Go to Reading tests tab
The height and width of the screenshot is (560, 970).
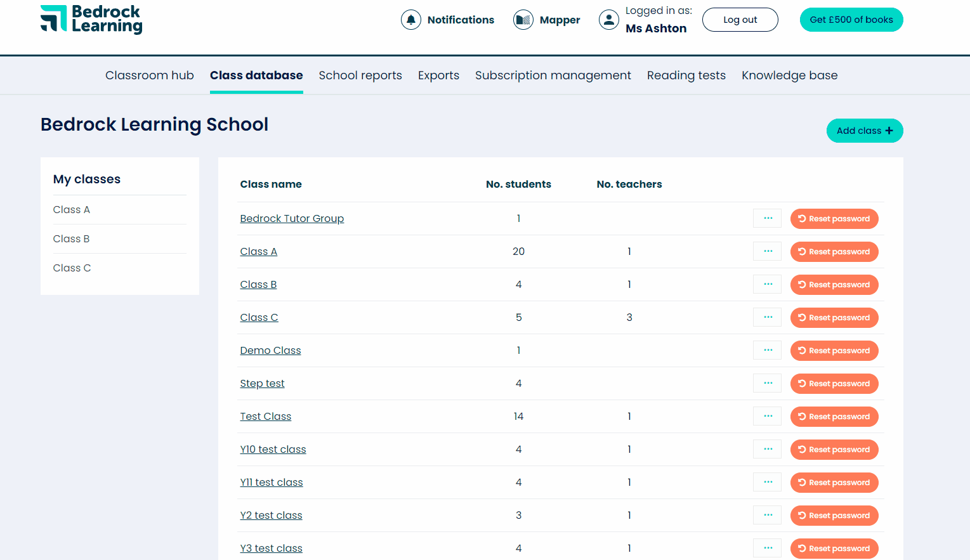pyautogui.click(x=686, y=75)
